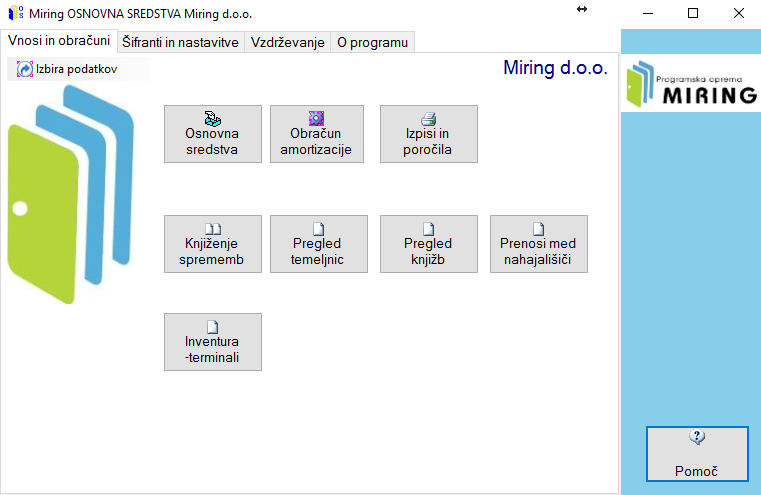Click the Programska oprema MIRING logo
Screen dimensions: 761x495
[x=691, y=84]
